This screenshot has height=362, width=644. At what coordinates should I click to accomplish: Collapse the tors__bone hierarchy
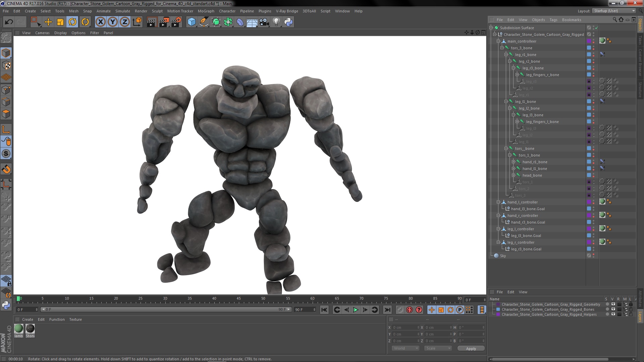(506, 148)
